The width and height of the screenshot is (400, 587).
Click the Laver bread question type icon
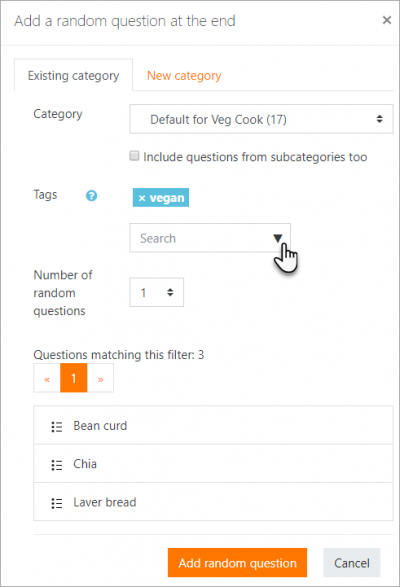[x=57, y=503]
